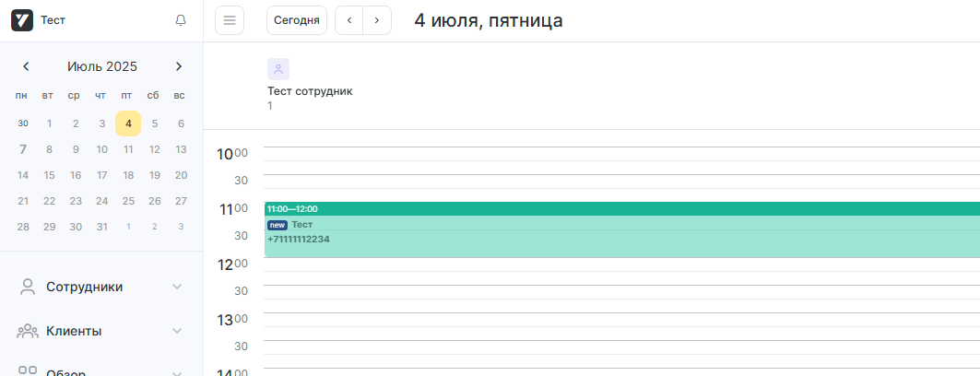The image size is (980, 376).
Task: Toggle the hamburger menu button
Action: pos(230,20)
